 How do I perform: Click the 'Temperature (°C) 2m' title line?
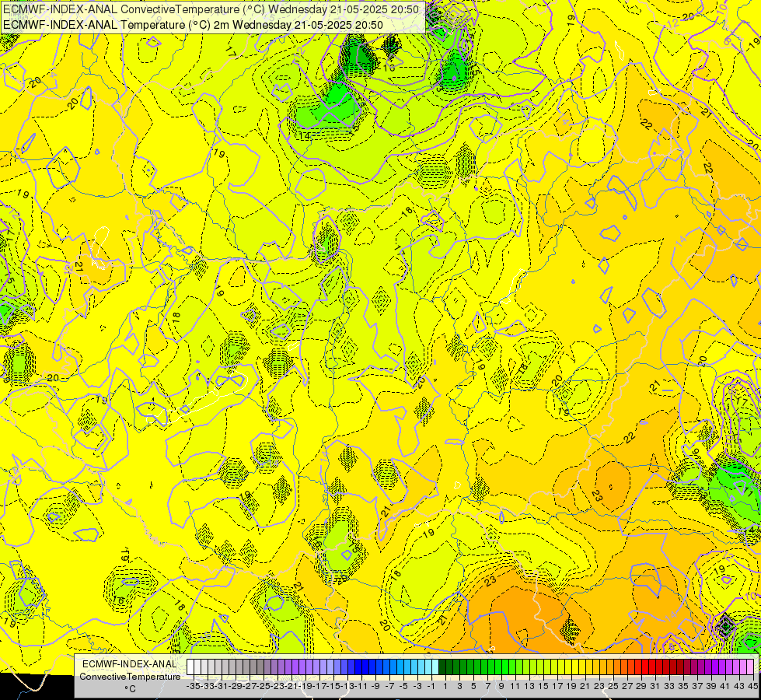tap(193, 25)
